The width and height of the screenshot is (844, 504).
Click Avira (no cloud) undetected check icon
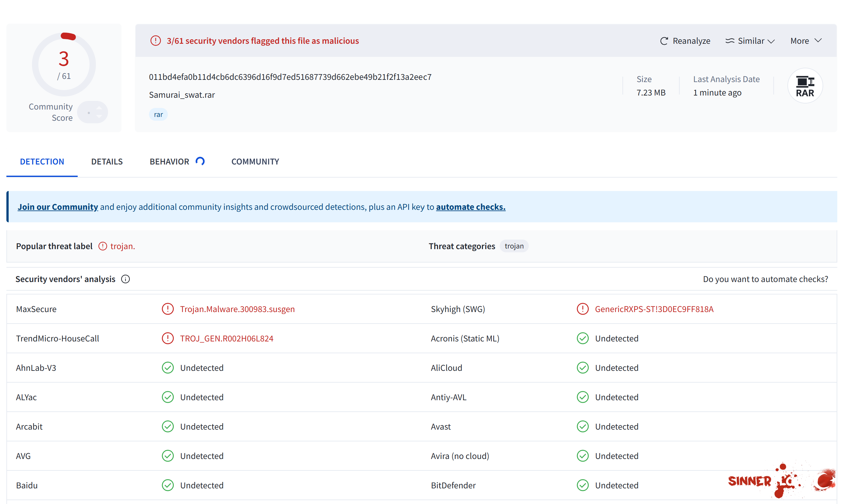coord(582,456)
